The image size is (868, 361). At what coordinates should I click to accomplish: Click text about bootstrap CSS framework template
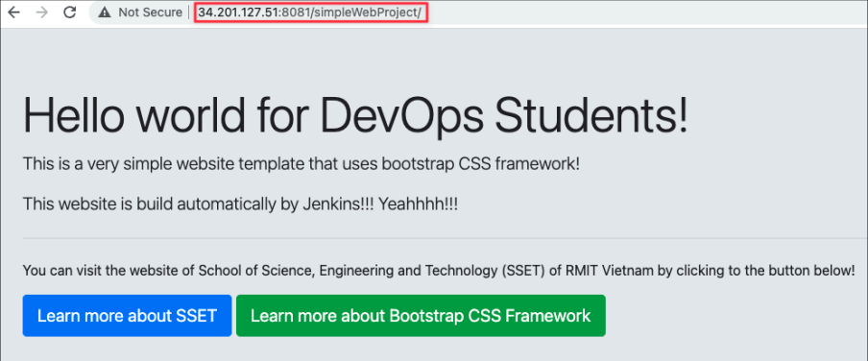coord(301,164)
